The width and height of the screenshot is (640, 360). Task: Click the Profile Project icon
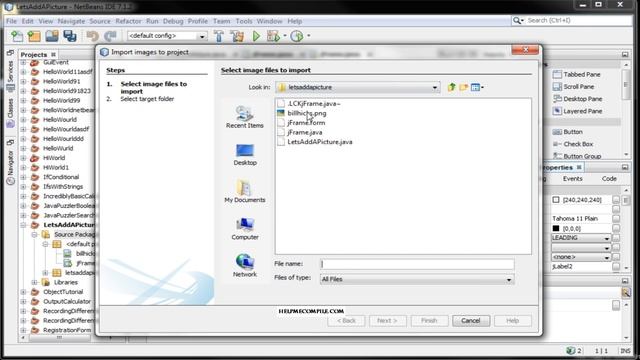click(x=297, y=36)
